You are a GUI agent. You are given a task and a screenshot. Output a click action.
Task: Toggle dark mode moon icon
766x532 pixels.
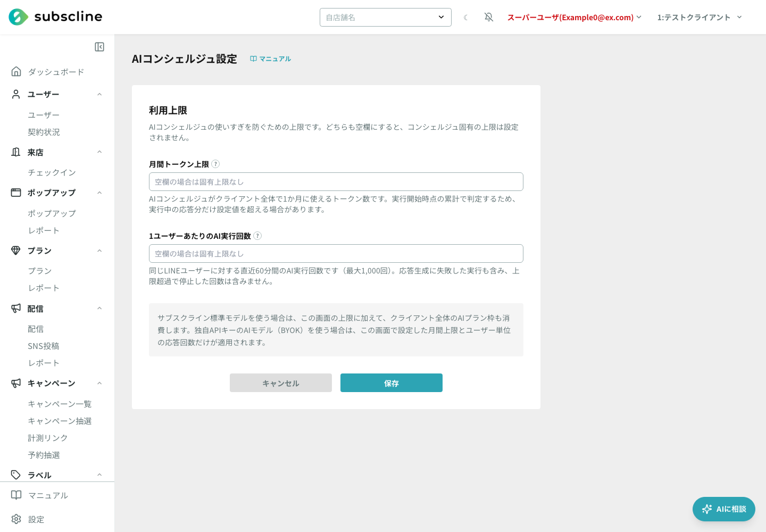[466, 18]
